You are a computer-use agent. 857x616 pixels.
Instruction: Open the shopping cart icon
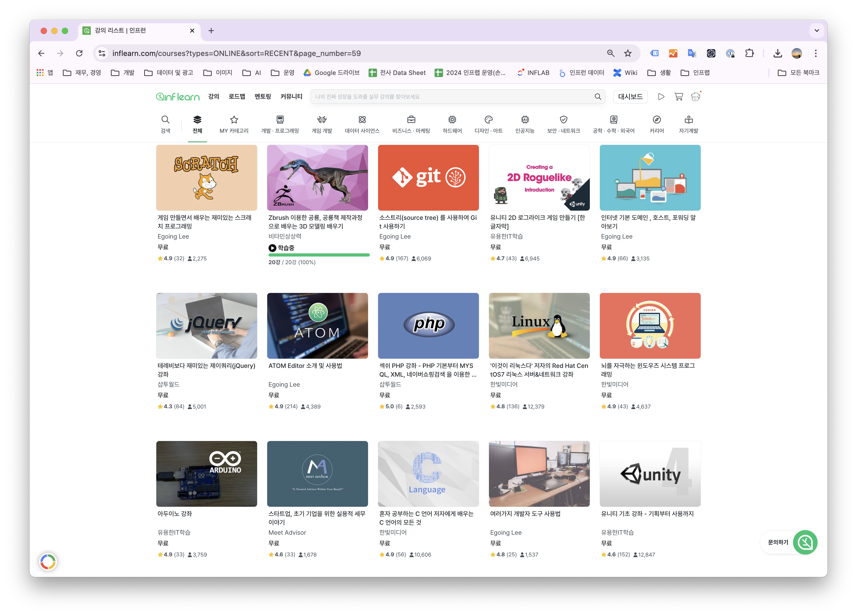tap(679, 97)
